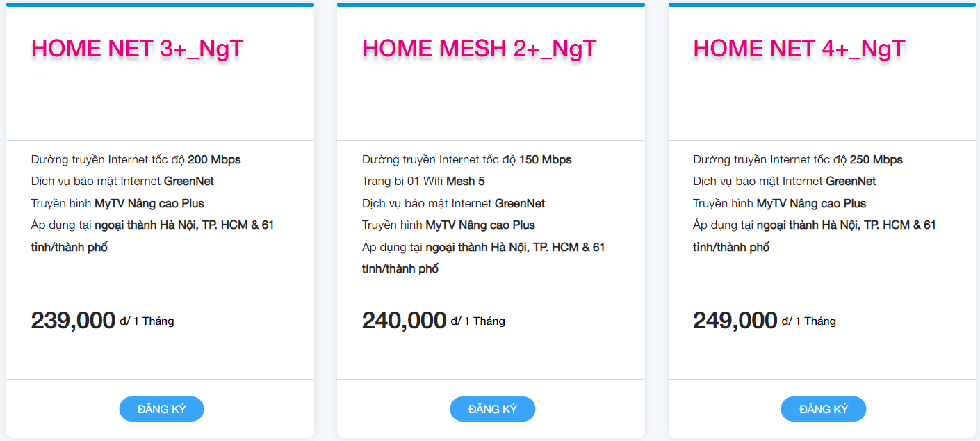Click MyTV Nâng cao Plus in HOME NET 4+
The image size is (980, 441).
click(x=779, y=204)
